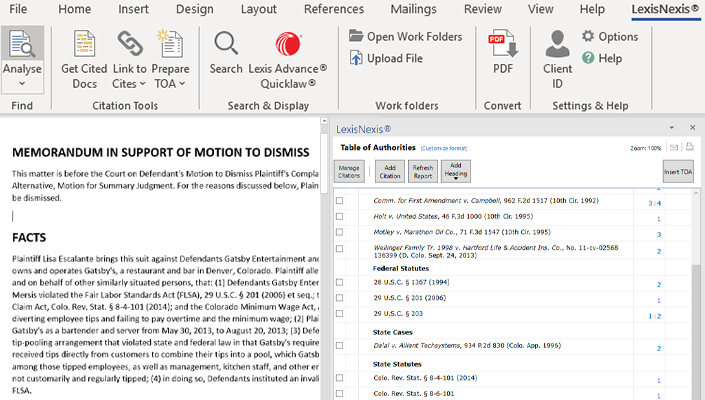Image resolution: width=705 pixels, height=400 pixels.
Task: Select the LexisNexis ribbon tab
Action: point(665,9)
